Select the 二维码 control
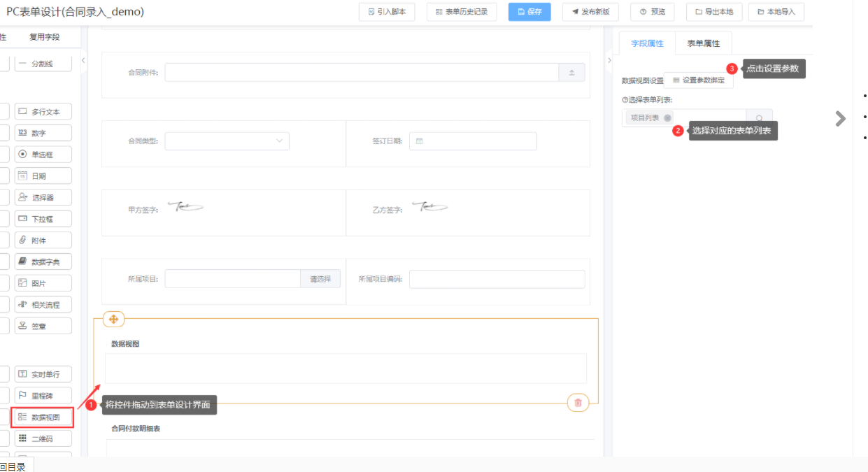 pos(43,439)
